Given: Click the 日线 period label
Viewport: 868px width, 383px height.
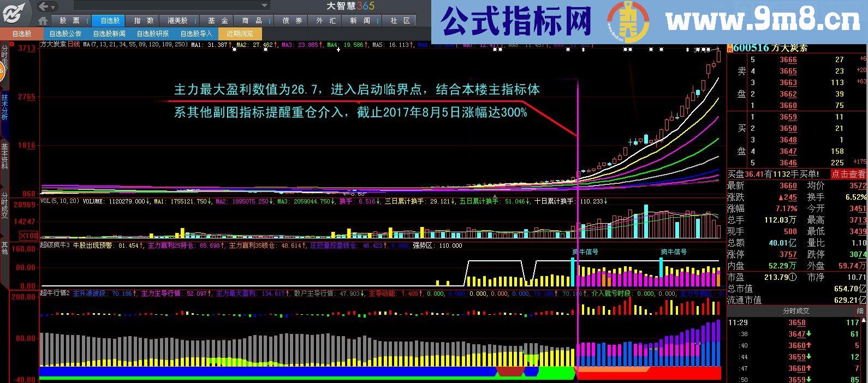Looking at the screenshot, I should click(x=74, y=44).
